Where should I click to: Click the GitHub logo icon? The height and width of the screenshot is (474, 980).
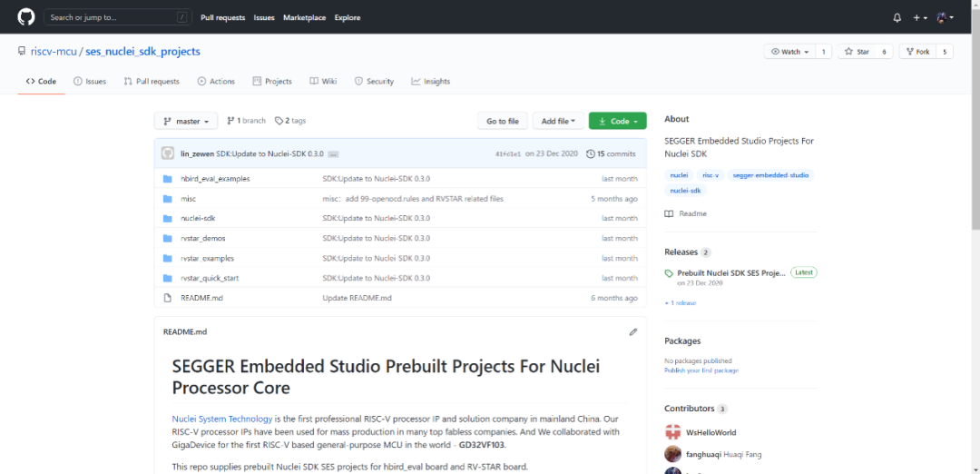(24, 17)
